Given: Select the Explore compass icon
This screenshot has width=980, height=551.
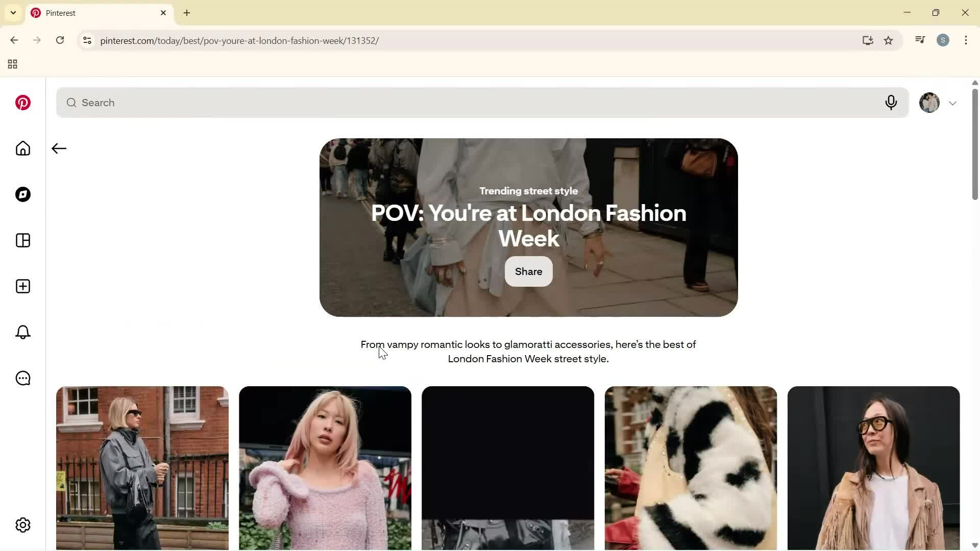Looking at the screenshot, I should (22, 194).
